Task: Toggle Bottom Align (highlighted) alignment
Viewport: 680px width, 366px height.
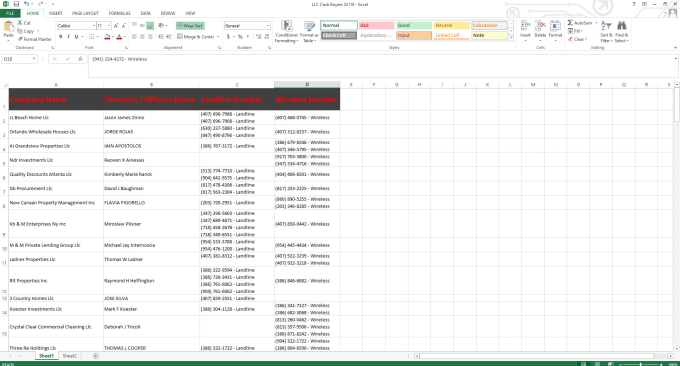Action: pyautogui.click(x=150, y=26)
